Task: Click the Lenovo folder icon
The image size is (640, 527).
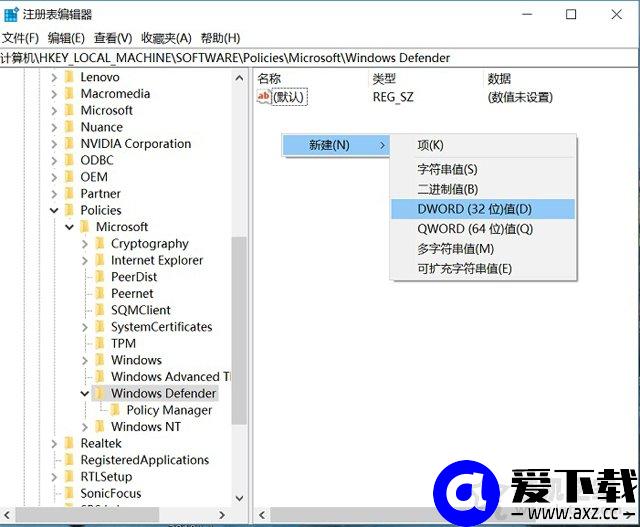Action: click(x=69, y=77)
